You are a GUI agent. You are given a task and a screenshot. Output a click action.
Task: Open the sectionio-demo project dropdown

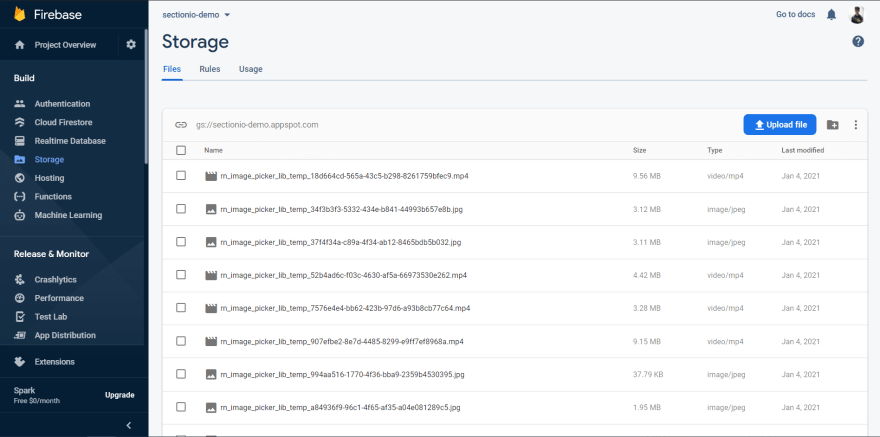pos(196,15)
